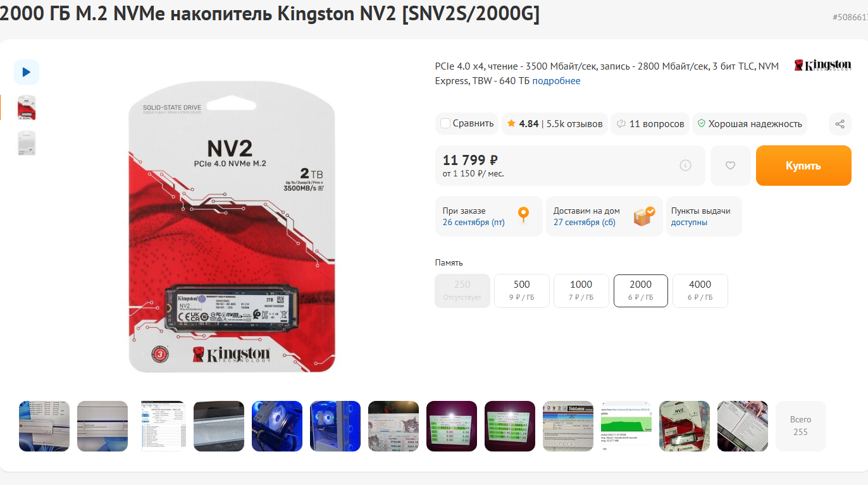Click the orange location pin icon
This screenshot has height=485, width=868.
coord(523,216)
